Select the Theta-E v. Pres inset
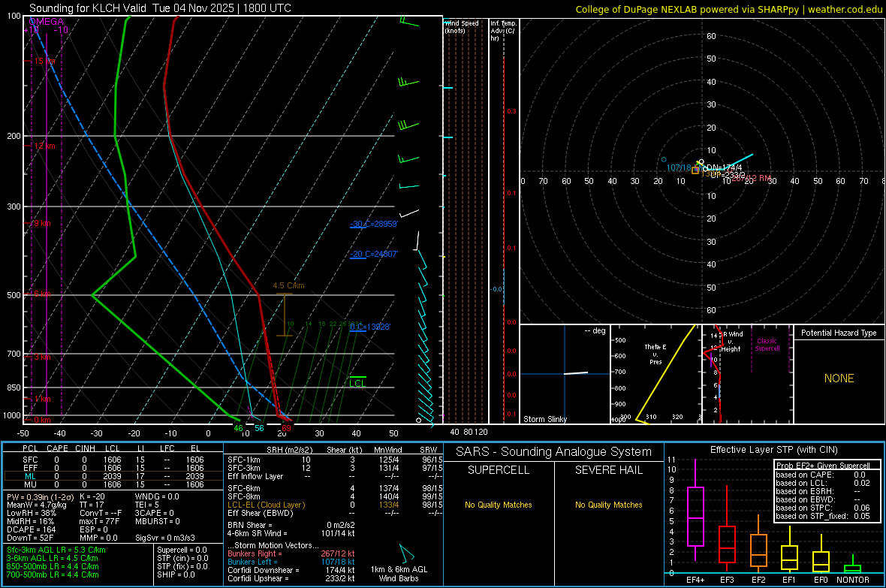886x588 pixels. [x=656, y=374]
